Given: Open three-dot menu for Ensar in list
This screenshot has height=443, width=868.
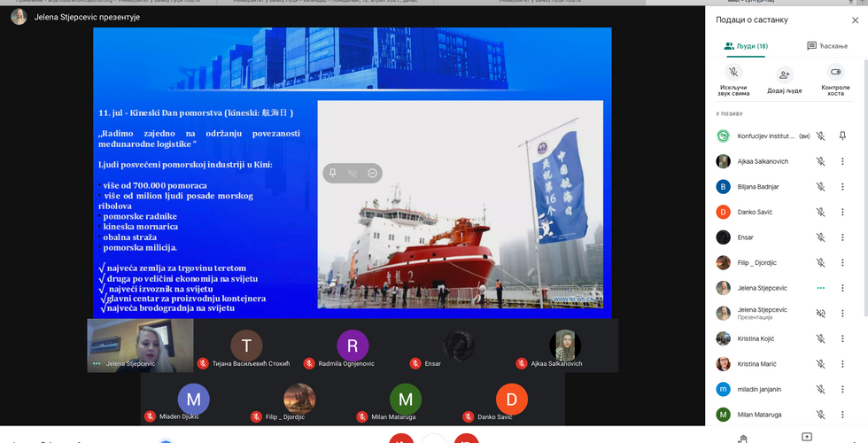Looking at the screenshot, I should point(842,237).
